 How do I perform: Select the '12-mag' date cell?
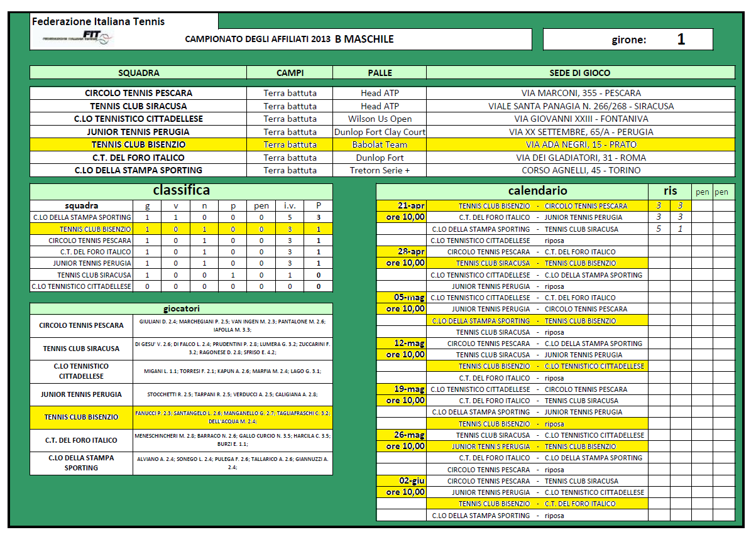coord(402,344)
